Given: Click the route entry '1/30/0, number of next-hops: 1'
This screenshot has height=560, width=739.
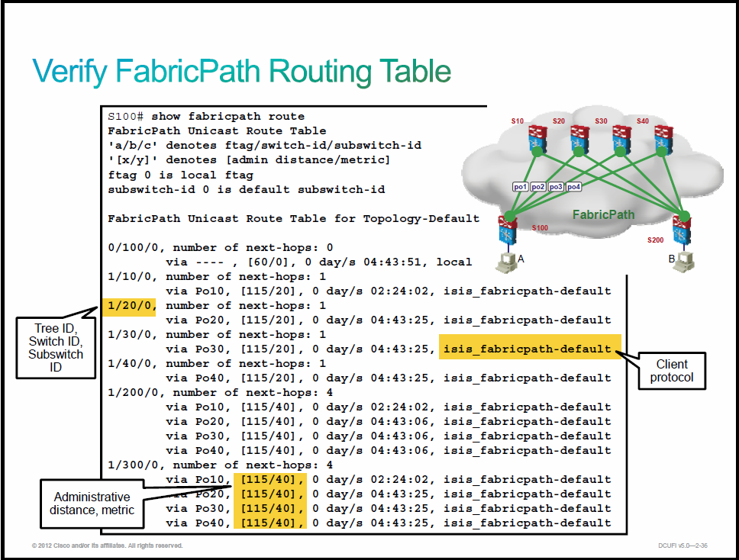Looking at the screenshot, I should click(x=218, y=334).
